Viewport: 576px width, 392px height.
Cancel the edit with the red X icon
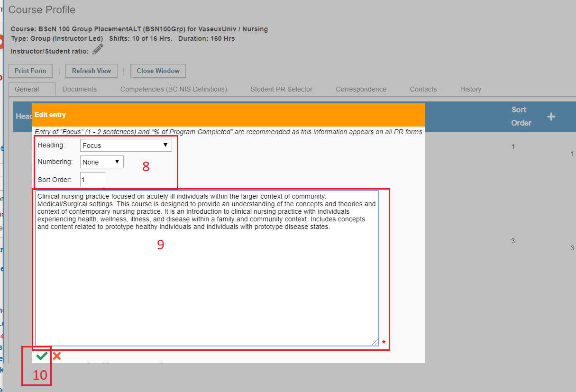tap(57, 356)
